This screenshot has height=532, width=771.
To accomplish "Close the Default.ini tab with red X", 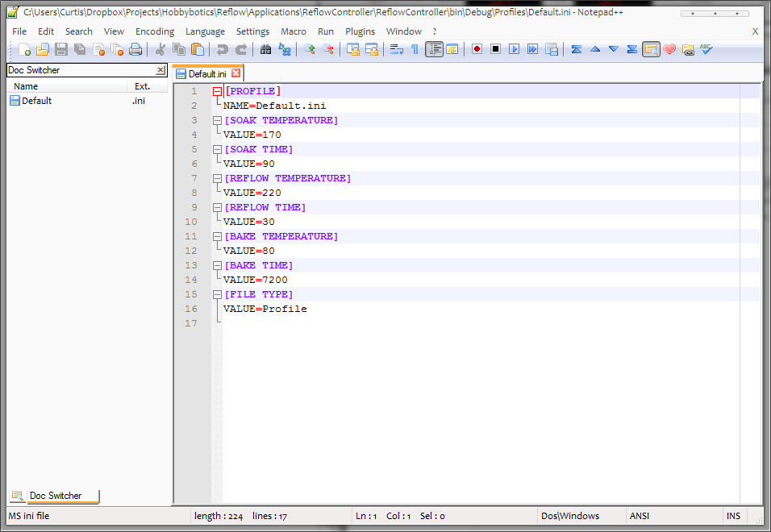I will click(236, 73).
